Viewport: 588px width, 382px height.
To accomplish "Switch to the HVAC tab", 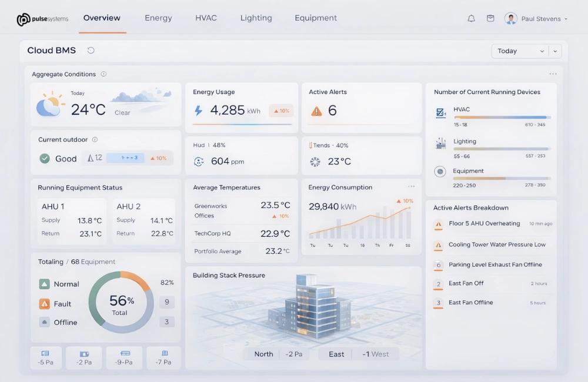I will tap(206, 18).
